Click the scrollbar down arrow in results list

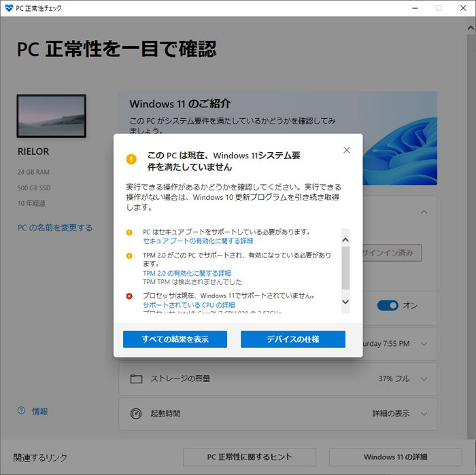tap(345, 301)
